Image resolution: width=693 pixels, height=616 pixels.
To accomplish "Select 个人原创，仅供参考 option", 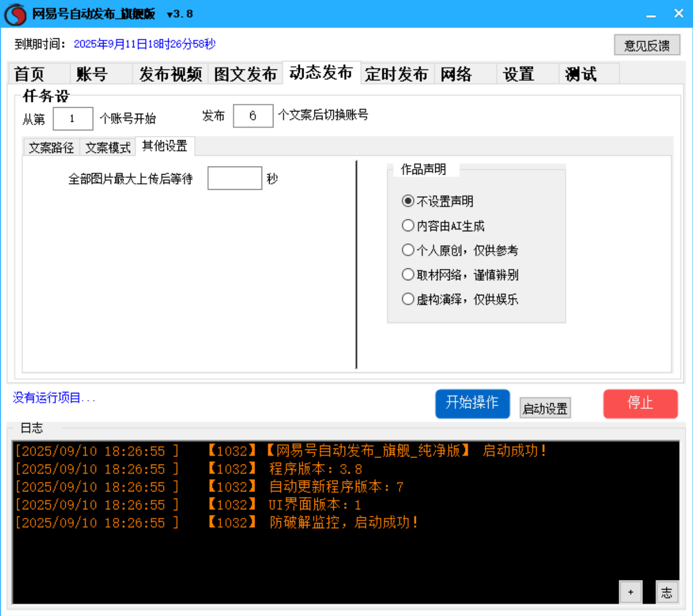I will coord(408,250).
